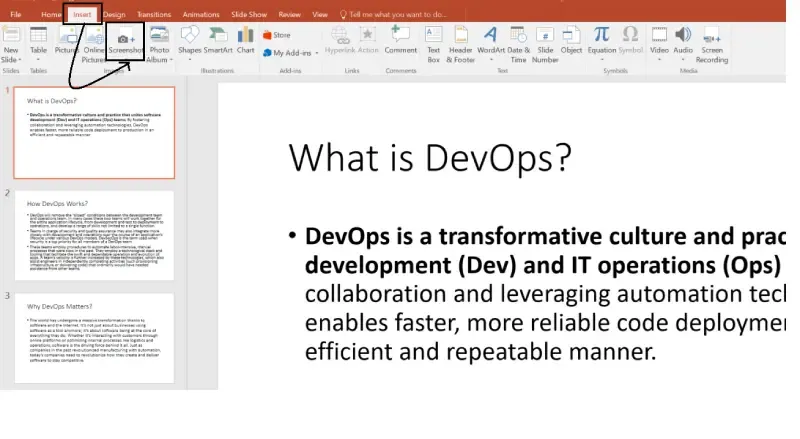Open the Animations tab
Screen dimensions: 800x439
(201, 14)
